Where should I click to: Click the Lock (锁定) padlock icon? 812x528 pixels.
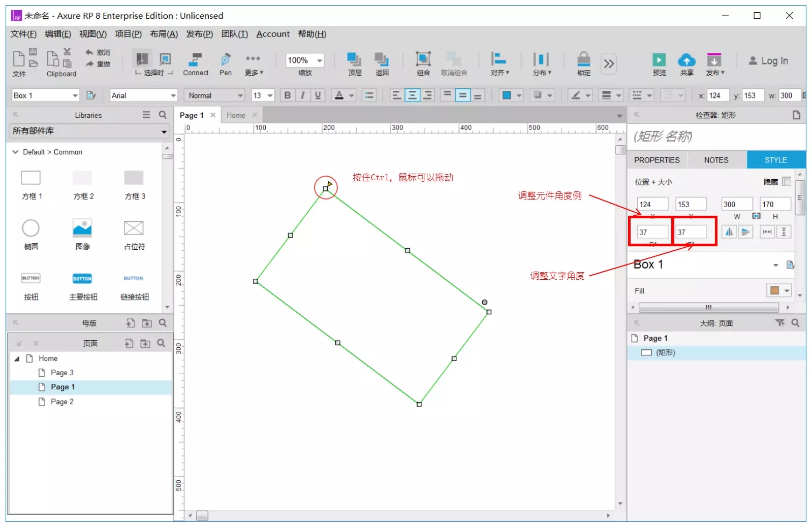584,60
